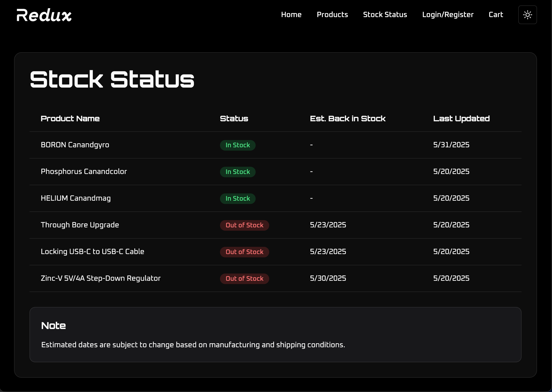Image resolution: width=552 pixels, height=392 pixels.
Task: Open the Cart link
Action: click(x=496, y=15)
